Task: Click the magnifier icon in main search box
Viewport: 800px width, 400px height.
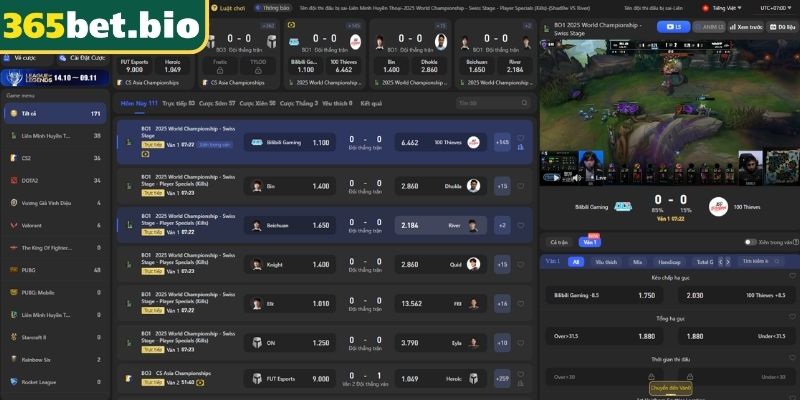Action: point(524,103)
